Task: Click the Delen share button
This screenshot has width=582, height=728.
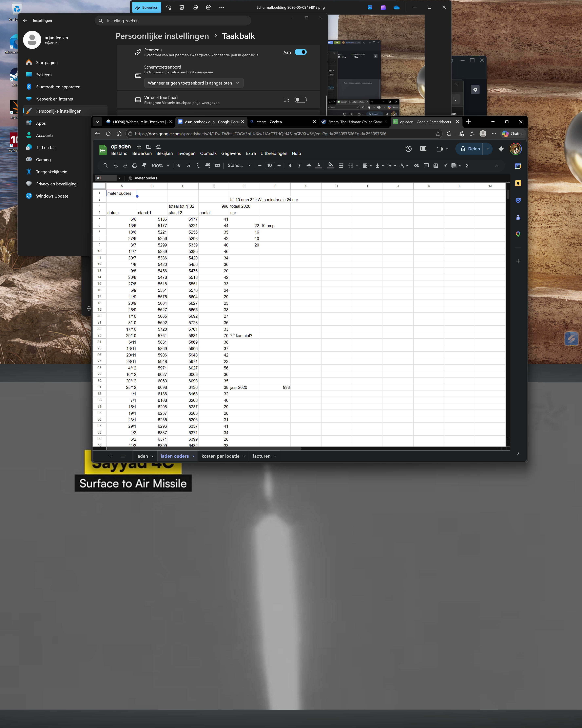Action: (470, 149)
